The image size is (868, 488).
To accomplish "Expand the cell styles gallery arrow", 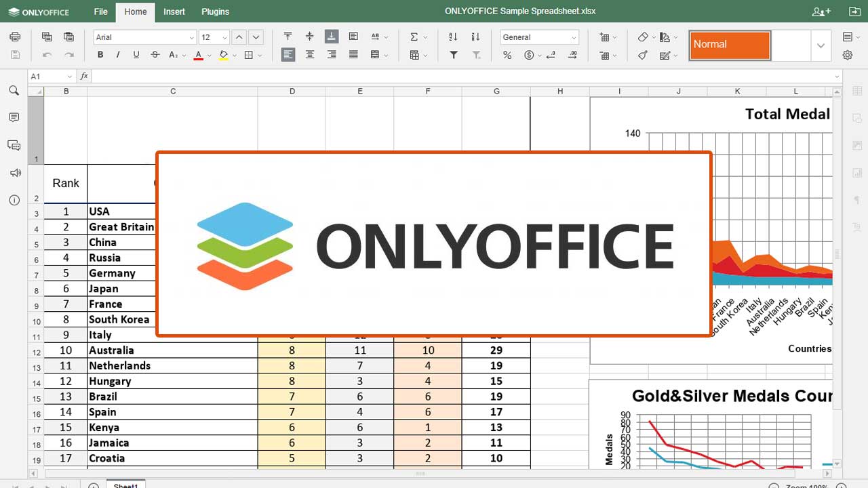I will (821, 46).
